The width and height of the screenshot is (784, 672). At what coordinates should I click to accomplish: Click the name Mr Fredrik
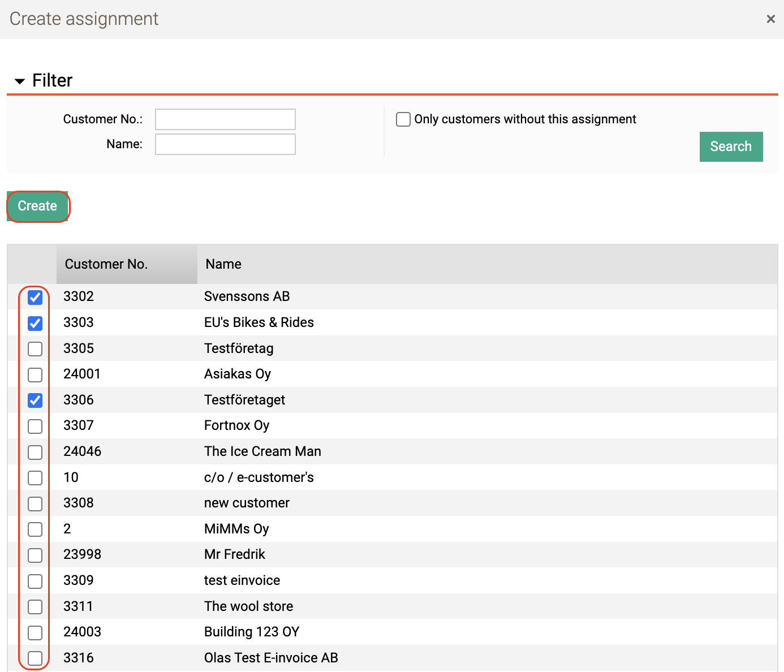click(x=235, y=554)
